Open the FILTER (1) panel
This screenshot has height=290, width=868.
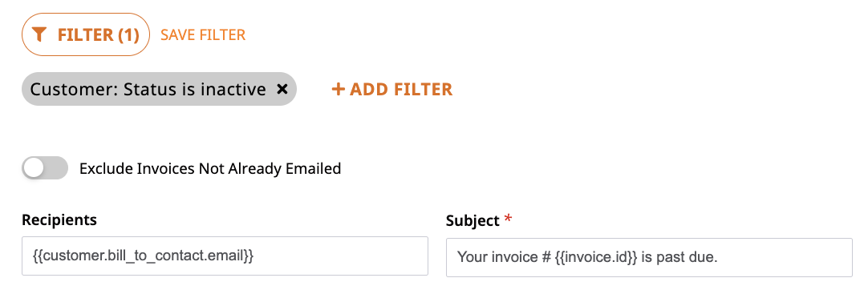click(x=86, y=34)
